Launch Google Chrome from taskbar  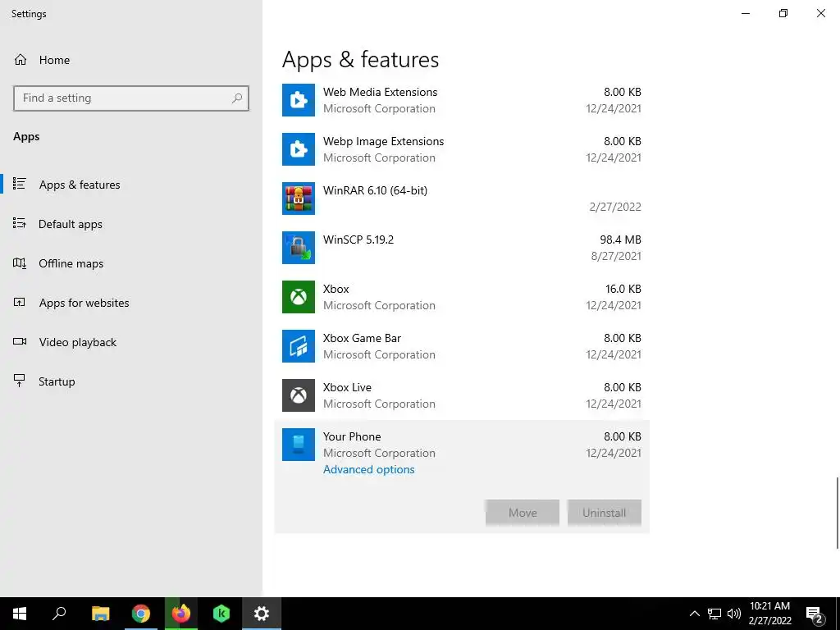click(x=141, y=614)
